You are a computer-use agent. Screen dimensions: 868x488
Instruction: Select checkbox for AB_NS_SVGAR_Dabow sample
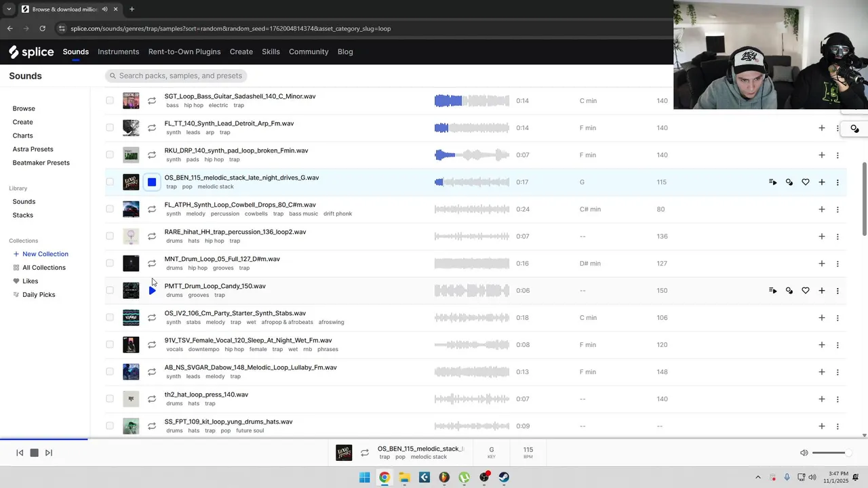tap(110, 371)
